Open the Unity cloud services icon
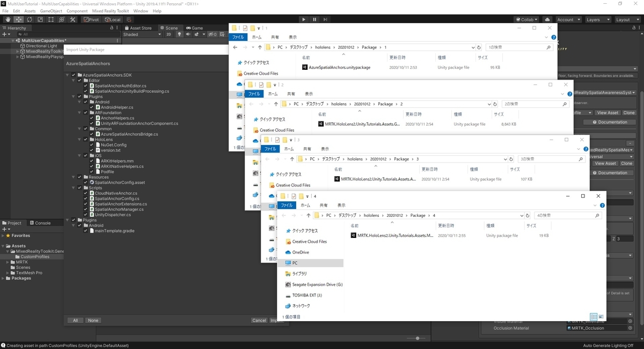Image resolution: width=644 pixels, height=349 pixels. pos(547,19)
